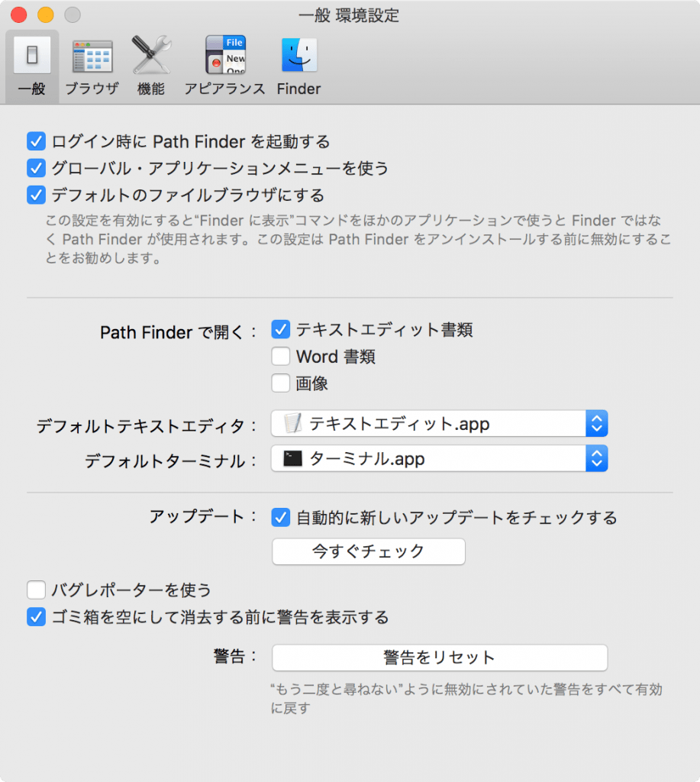Click the アップデート label
The height and width of the screenshot is (782, 700).
[x=202, y=517]
